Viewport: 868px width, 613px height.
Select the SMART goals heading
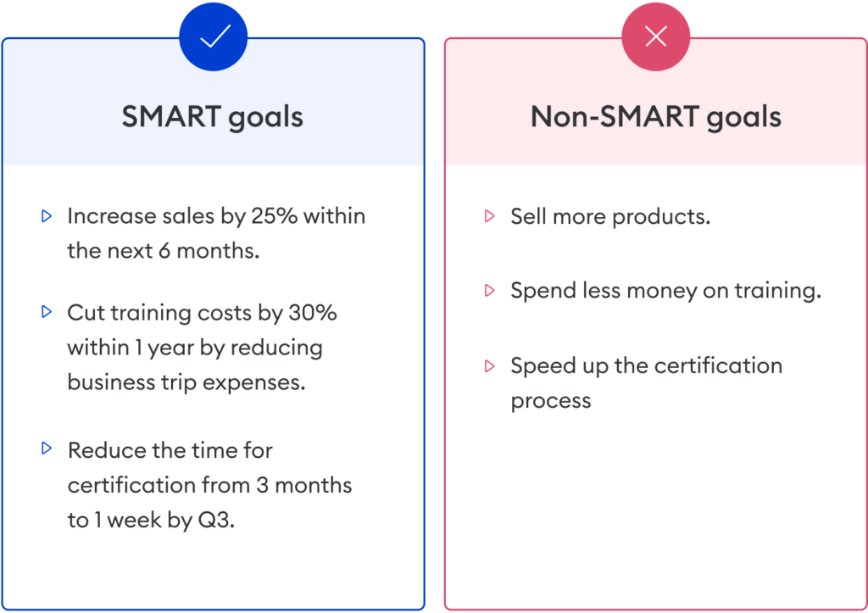coord(213,117)
